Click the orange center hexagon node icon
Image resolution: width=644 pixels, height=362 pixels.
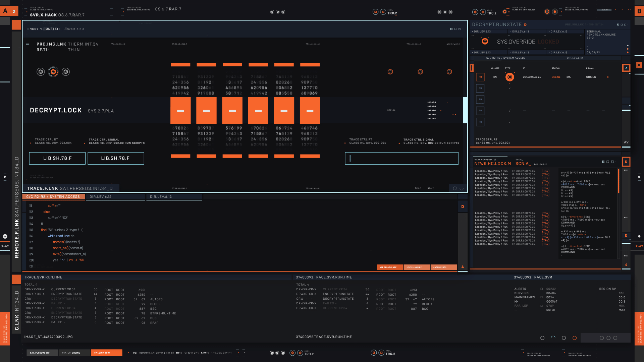pos(53,72)
